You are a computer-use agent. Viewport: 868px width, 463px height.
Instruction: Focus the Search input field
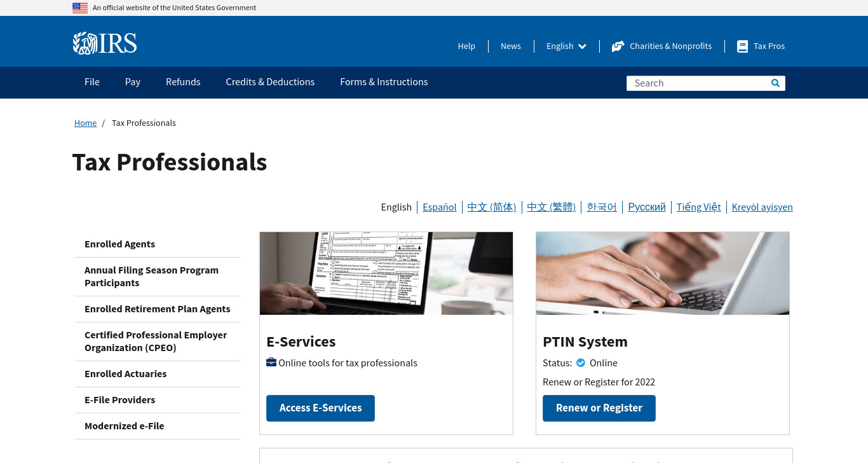coord(698,83)
